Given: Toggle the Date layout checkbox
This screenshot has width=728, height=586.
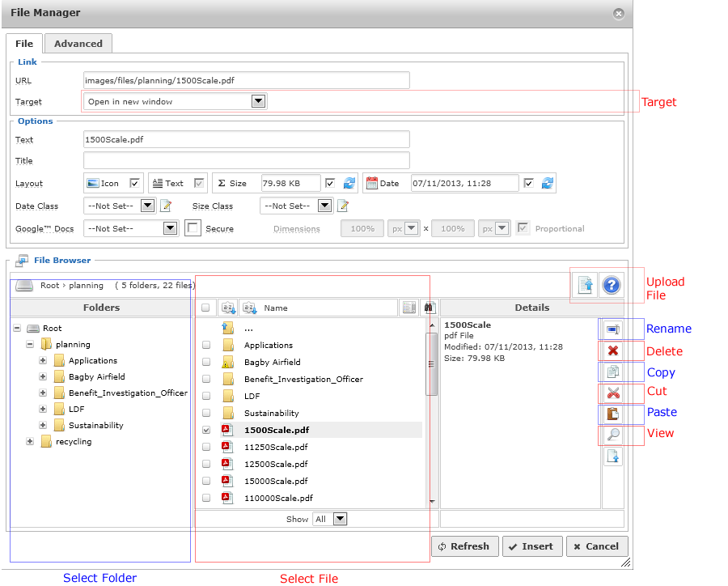Looking at the screenshot, I should [528, 183].
